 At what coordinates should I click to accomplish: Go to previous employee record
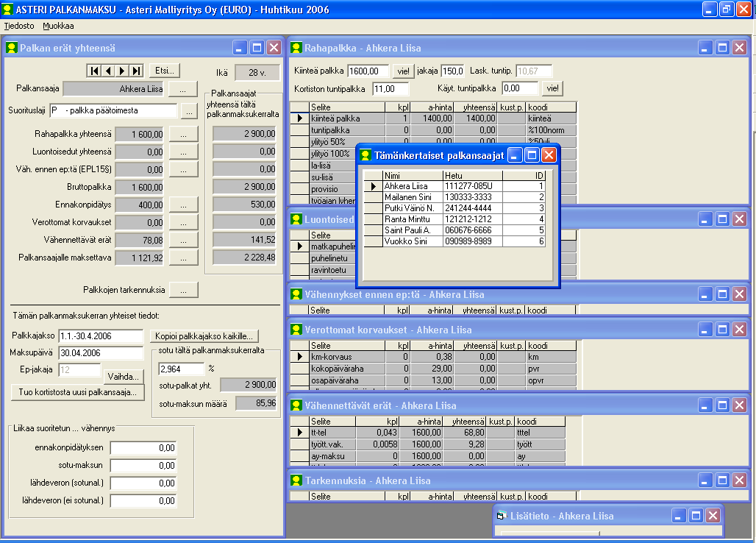(109, 71)
